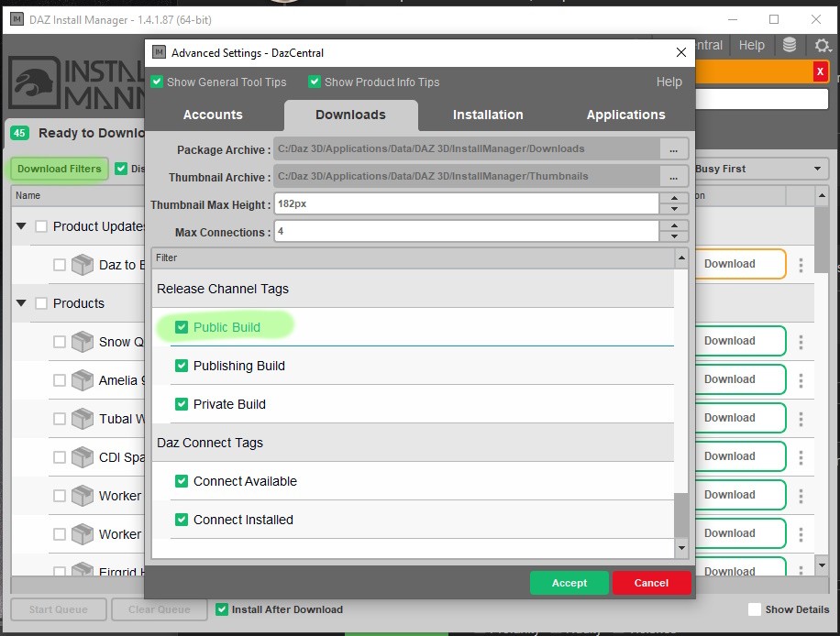Screen dimensions: 840x636
Task: Select the Downloads tab
Action: tap(351, 115)
